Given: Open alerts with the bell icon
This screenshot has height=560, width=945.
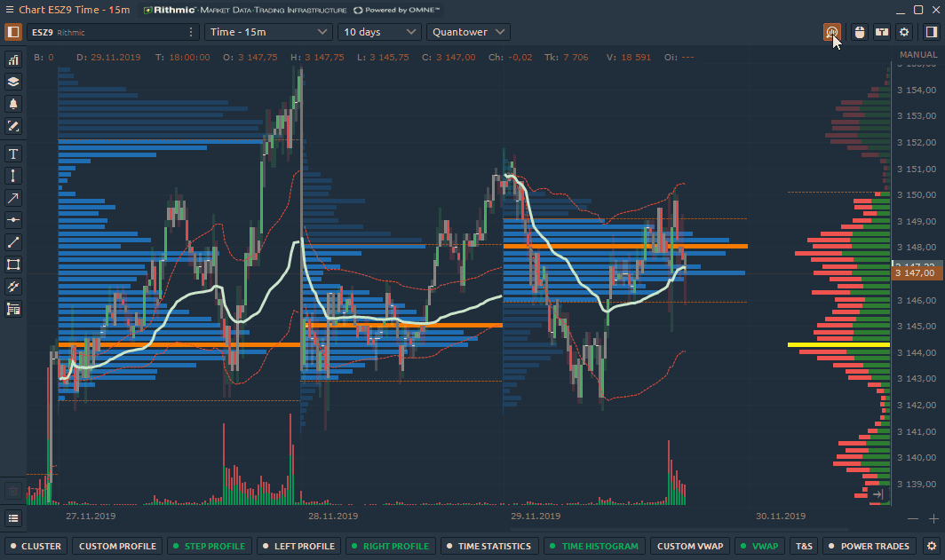Looking at the screenshot, I should coord(13,104).
